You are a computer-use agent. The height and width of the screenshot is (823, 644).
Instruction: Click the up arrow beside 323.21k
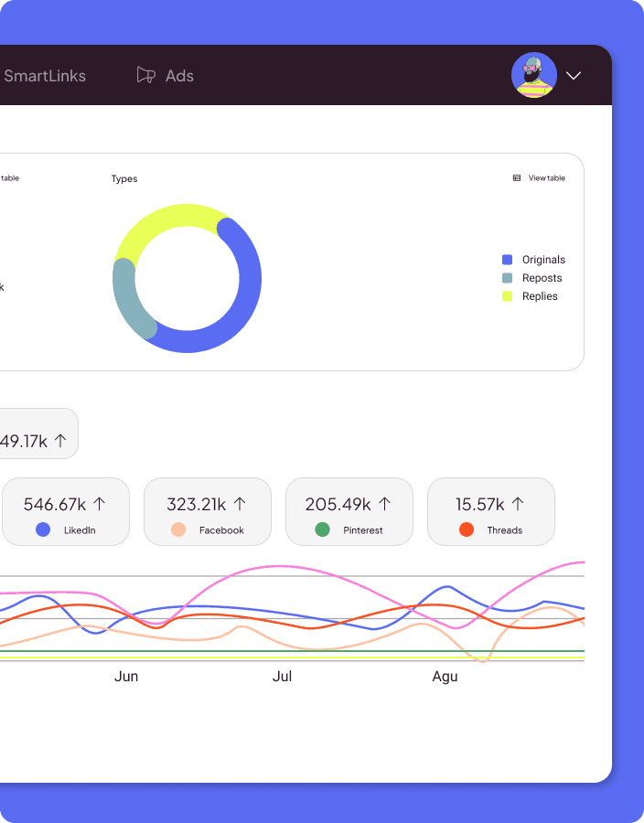pyautogui.click(x=240, y=504)
